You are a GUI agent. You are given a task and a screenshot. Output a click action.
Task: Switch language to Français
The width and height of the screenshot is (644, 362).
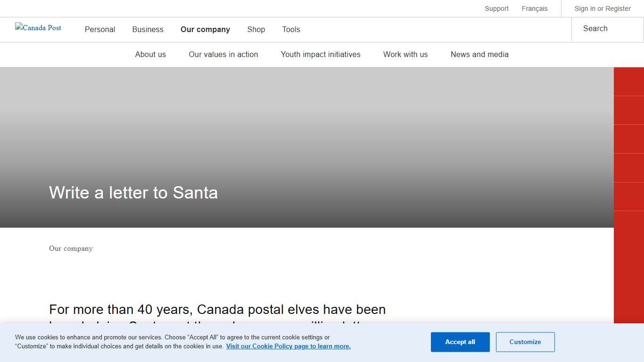[535, 8]
